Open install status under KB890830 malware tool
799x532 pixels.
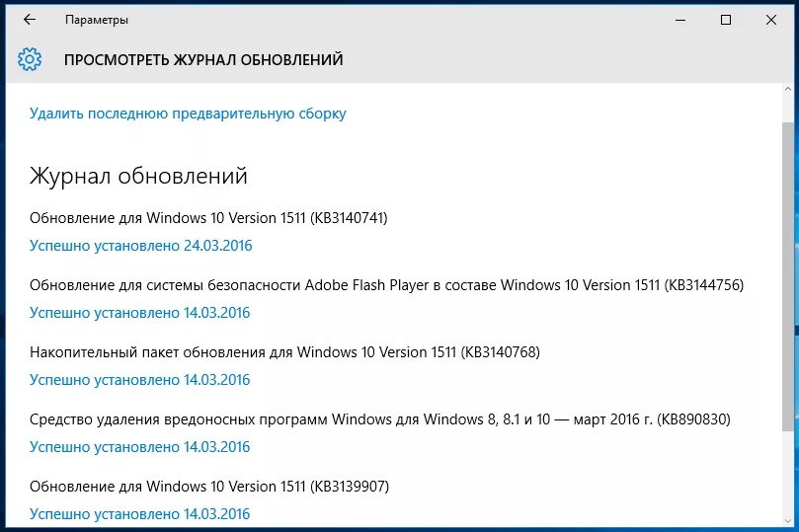tap(139, 447)
